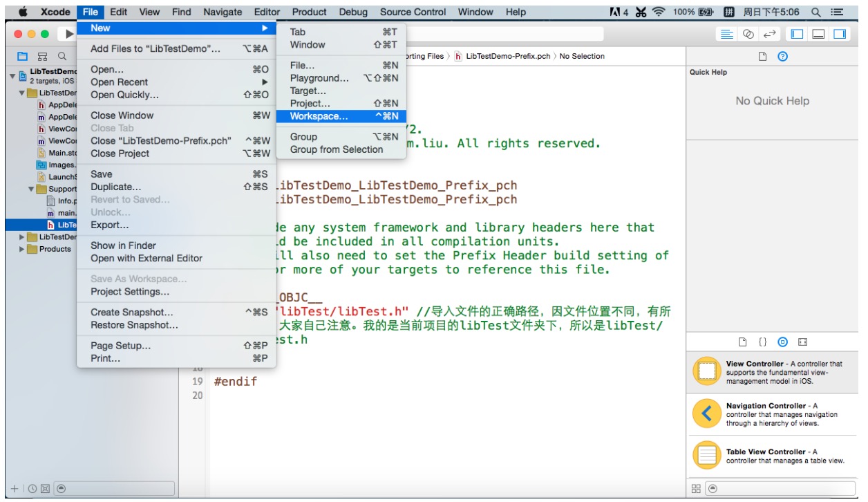
Task: Toggle the Debug area visibility
Action: coord(818,34)
